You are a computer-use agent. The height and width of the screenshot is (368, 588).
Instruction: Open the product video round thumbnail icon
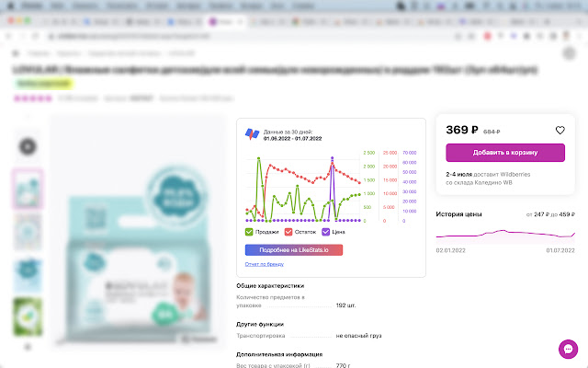coord(28,146)
